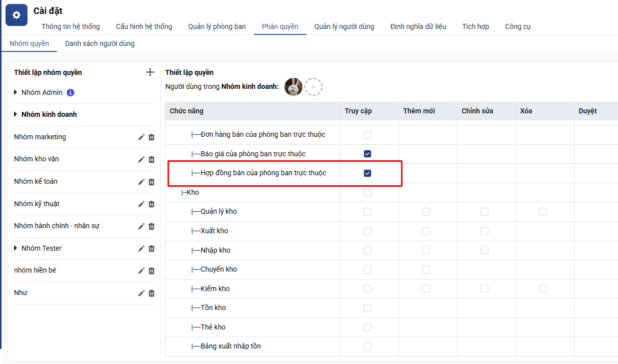Screen dimensions: 618x364
Task: Switch to Danh sách người dùng tab
Action: 99,43
